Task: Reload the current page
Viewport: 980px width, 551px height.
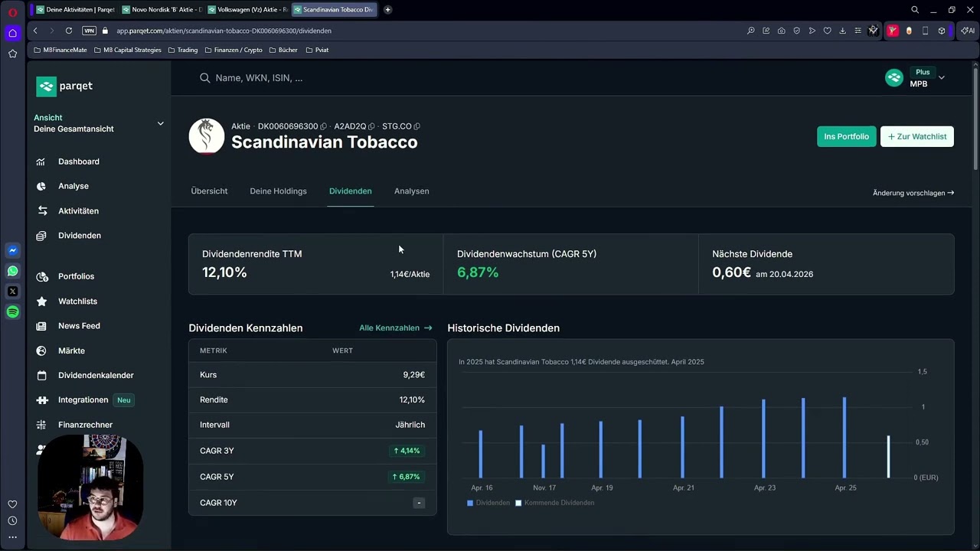Action: [x=69, y=31]
